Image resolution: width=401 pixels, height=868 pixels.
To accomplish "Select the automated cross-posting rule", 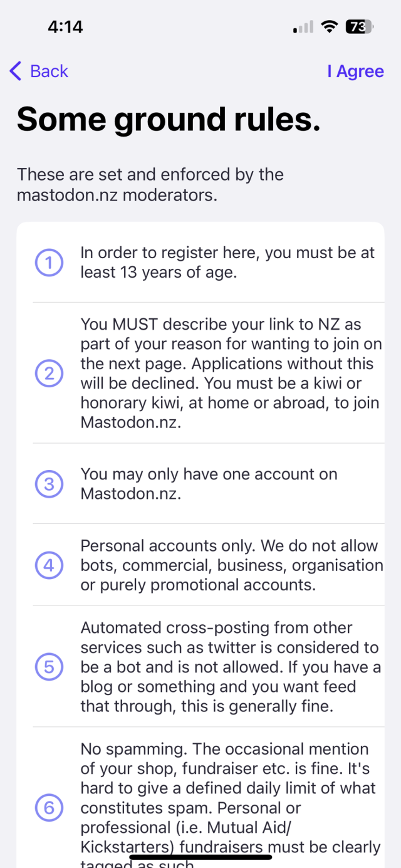I will point(231,667).
